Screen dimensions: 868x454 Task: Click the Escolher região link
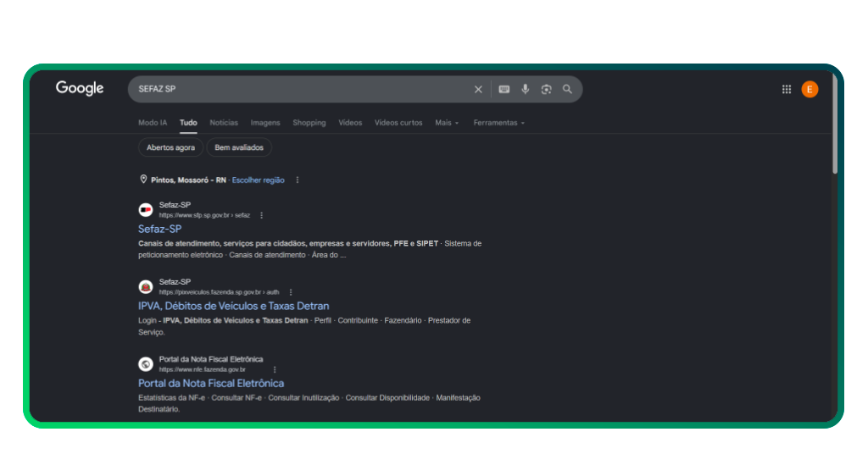click(258, 180)
